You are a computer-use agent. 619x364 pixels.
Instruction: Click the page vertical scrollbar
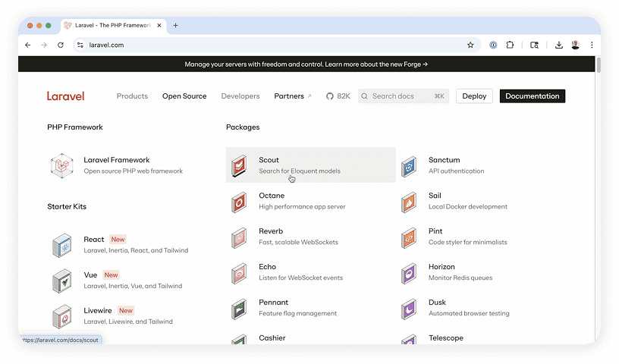pyautogui.click(x=599, y=65)
